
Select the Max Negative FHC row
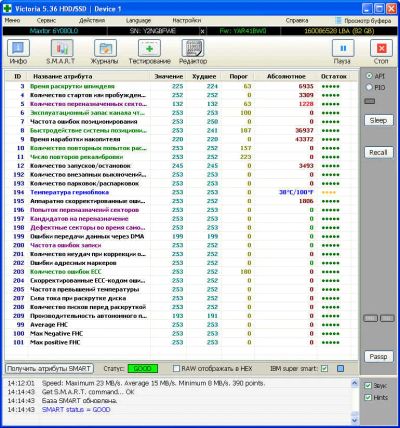(181, 334)
